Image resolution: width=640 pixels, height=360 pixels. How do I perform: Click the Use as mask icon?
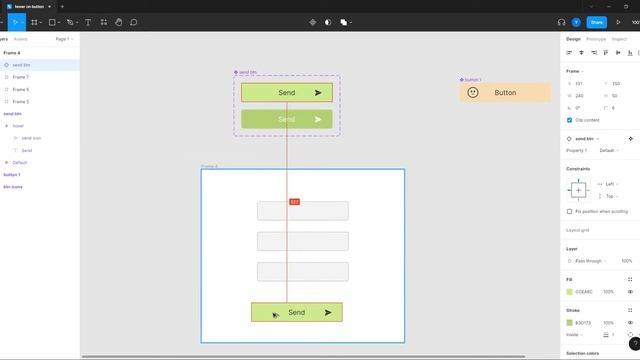(328, 22)
